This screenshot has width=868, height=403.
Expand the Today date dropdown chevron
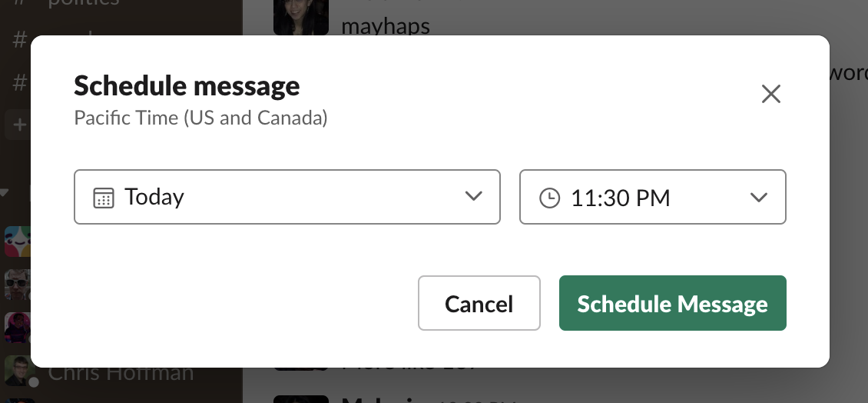click(473, 196)
